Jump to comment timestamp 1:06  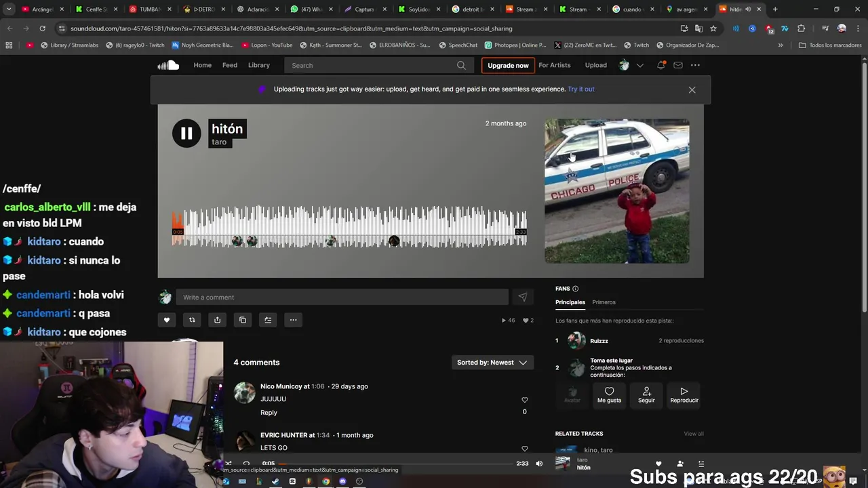pyautogui.click(x=317, y=386)
